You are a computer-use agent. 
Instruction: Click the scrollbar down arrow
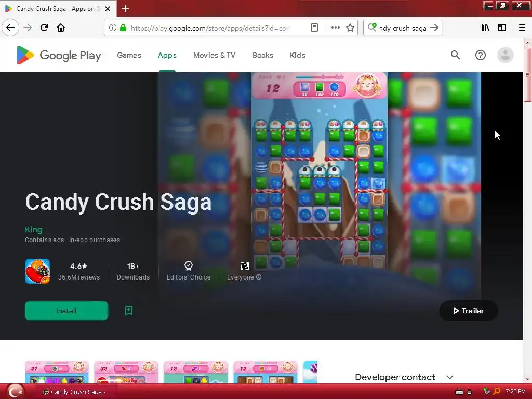click(527, 379)
